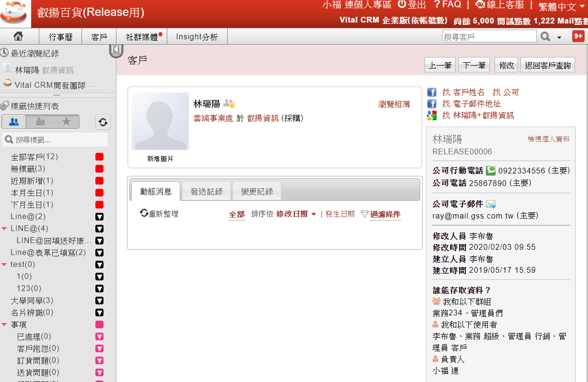588x382 pixels.
Task: Select the 近期新增(1) tag
Action: [x=32, y=181]
